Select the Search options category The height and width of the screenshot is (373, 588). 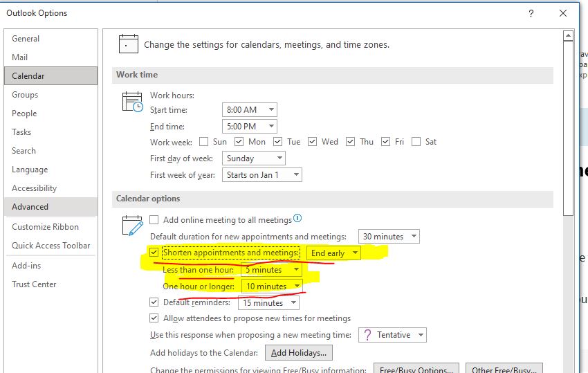[50, 151]
